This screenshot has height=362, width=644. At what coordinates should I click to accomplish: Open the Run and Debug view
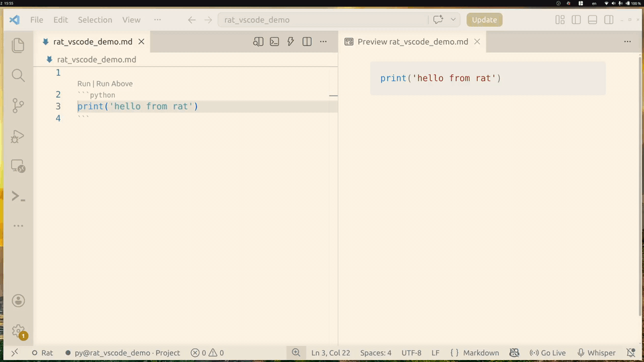pos(18,136)
